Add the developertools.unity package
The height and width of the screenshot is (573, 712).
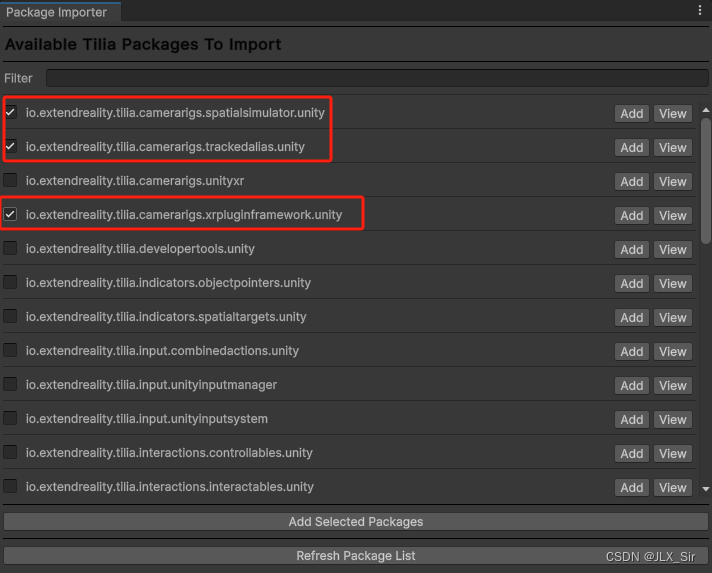[632, 250]
